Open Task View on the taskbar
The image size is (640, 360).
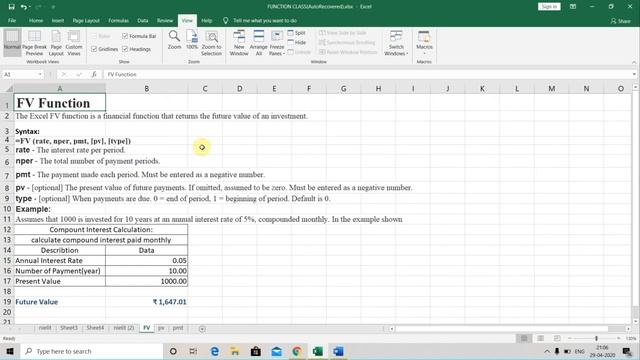(x=193, y=351)
